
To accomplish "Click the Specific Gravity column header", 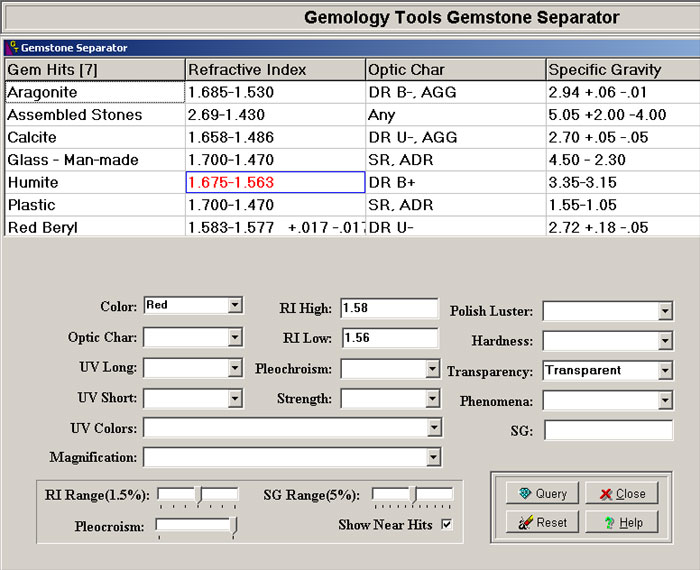I will [x=623, y=70].
